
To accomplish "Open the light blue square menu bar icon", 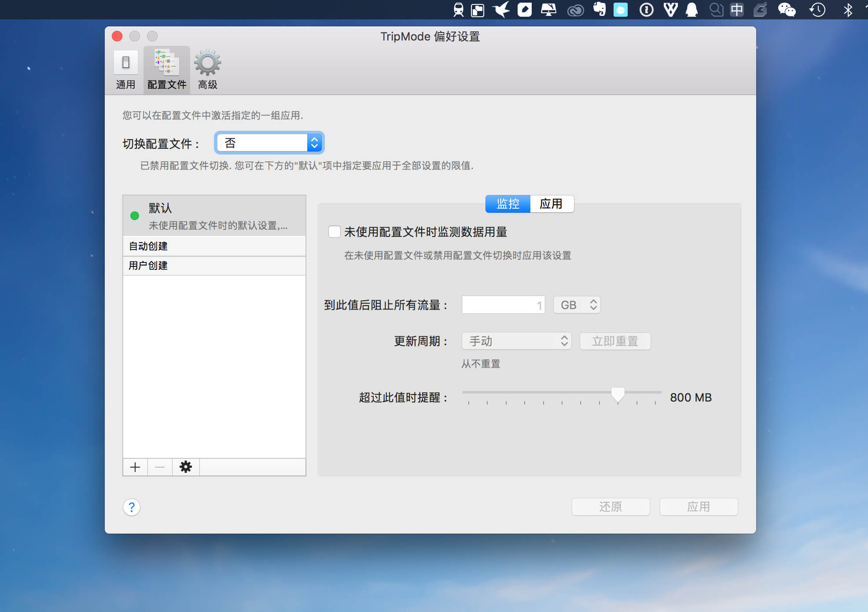I will (621, 10).
